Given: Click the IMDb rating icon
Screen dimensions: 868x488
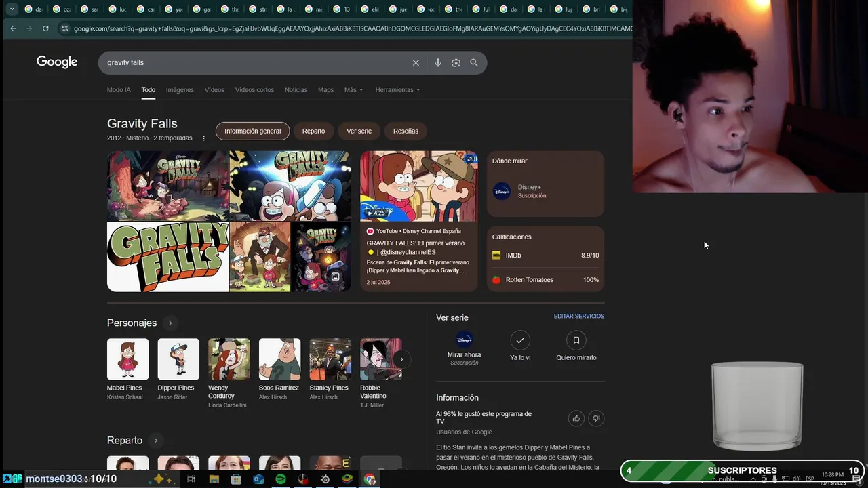Looking at the screenshot, I should tap(496, 256).
